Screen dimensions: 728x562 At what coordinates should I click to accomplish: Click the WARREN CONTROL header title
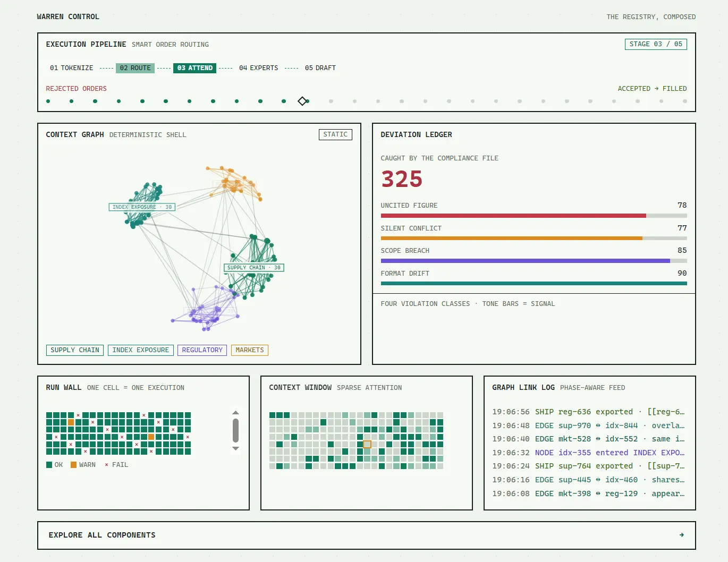[68, 16]
